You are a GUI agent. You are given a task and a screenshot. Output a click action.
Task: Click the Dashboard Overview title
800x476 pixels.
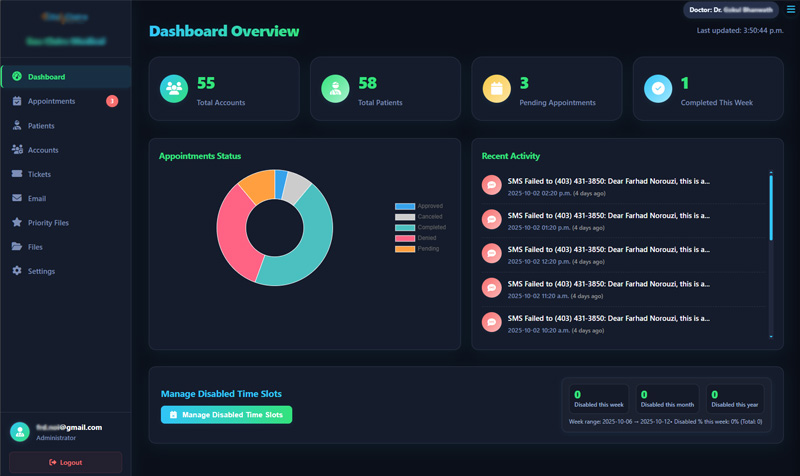pyautogui.click(x=224, y=31)
